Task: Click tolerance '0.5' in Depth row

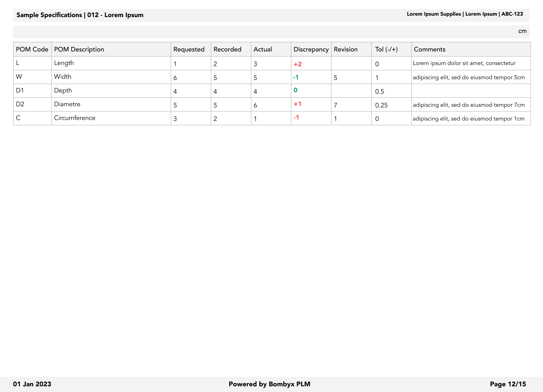Action: click(x=380, y=92)
